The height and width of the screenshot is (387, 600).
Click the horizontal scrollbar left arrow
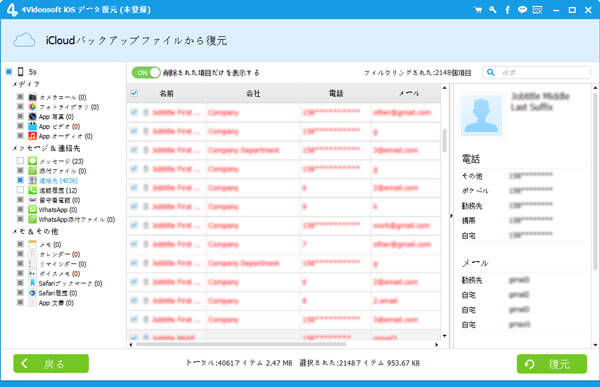point(131,345)
